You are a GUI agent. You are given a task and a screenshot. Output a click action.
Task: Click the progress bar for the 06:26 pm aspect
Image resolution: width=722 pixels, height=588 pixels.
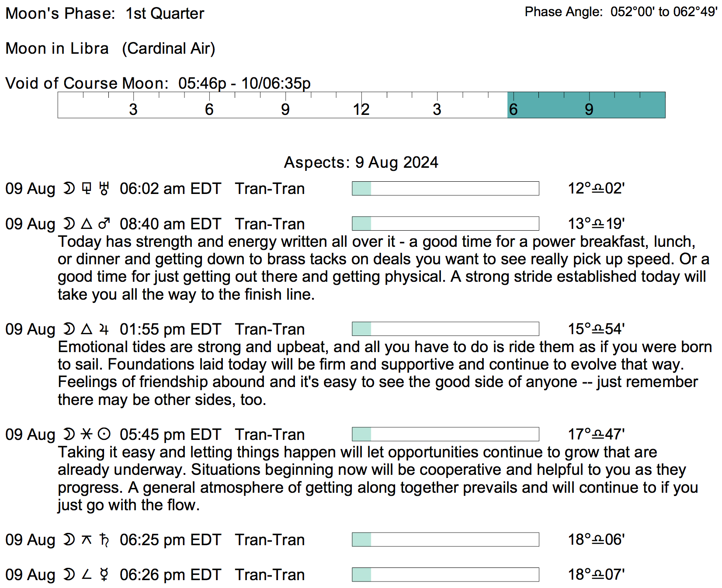pyautogui.click(x=445, y=574)
